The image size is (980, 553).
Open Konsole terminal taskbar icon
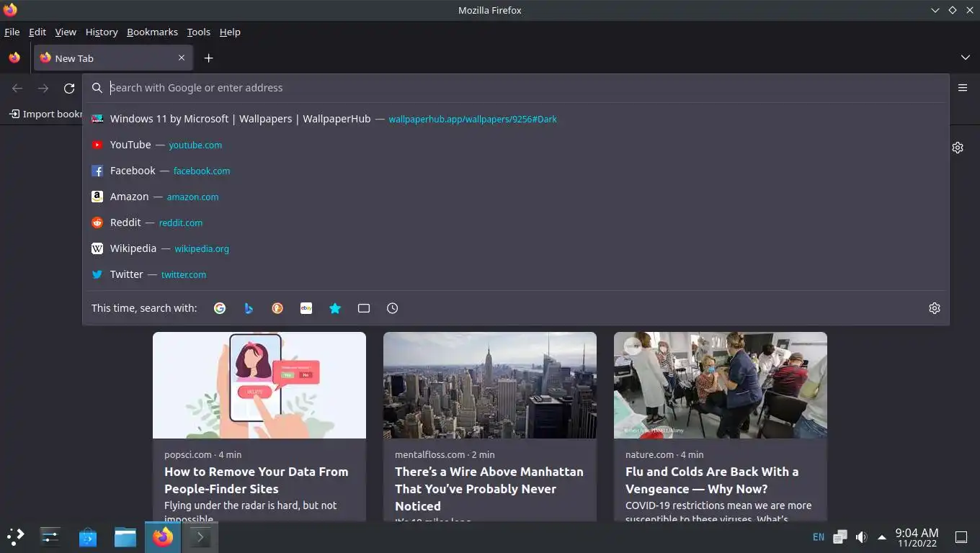coord(200,536)
